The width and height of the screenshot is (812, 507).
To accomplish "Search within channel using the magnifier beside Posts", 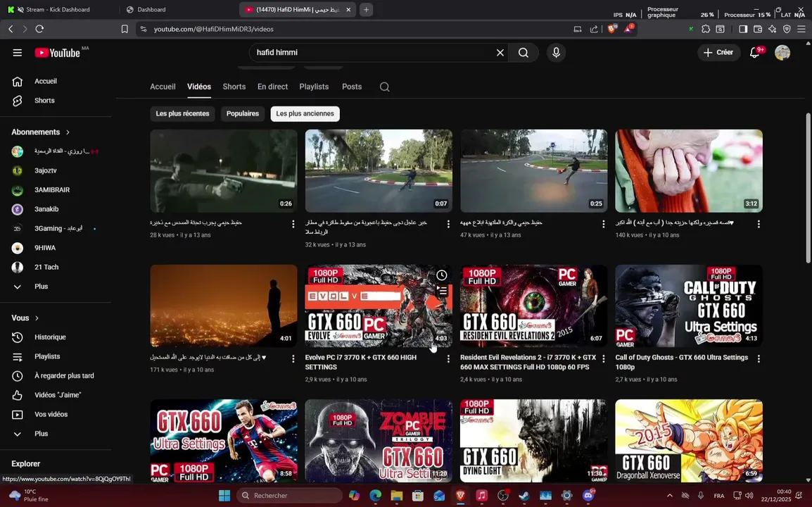I will 384,87.
